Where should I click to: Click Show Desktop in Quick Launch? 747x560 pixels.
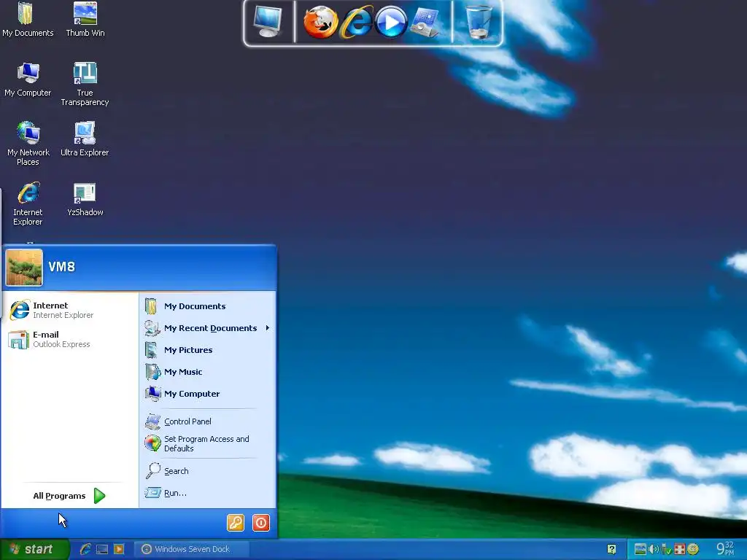102,550
